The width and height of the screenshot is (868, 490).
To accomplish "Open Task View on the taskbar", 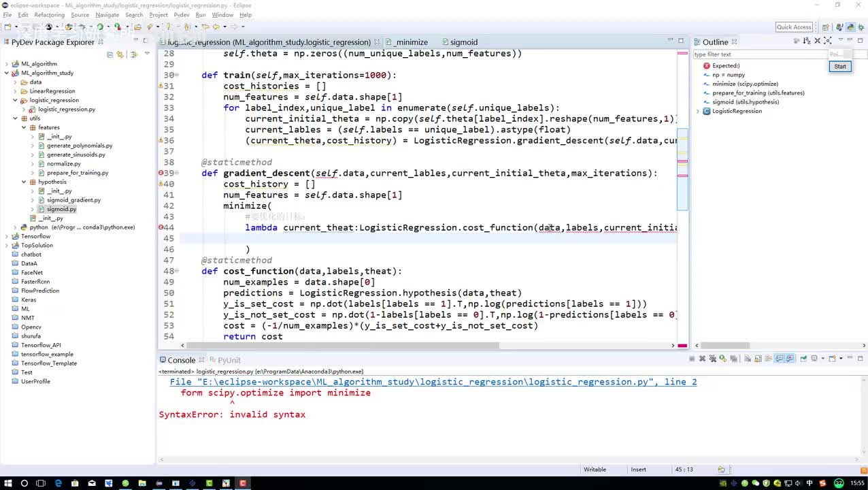I will 41,483.
